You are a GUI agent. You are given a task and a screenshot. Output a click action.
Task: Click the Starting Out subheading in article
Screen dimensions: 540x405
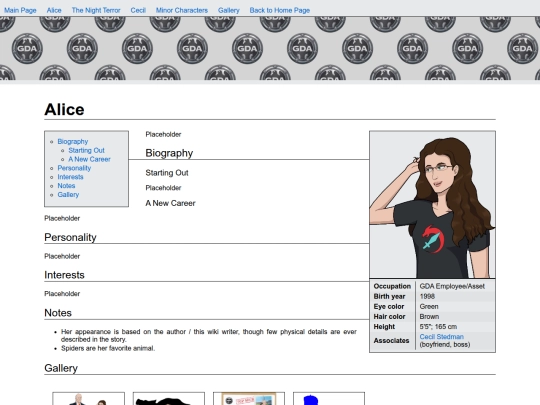[x=167, y=173]
